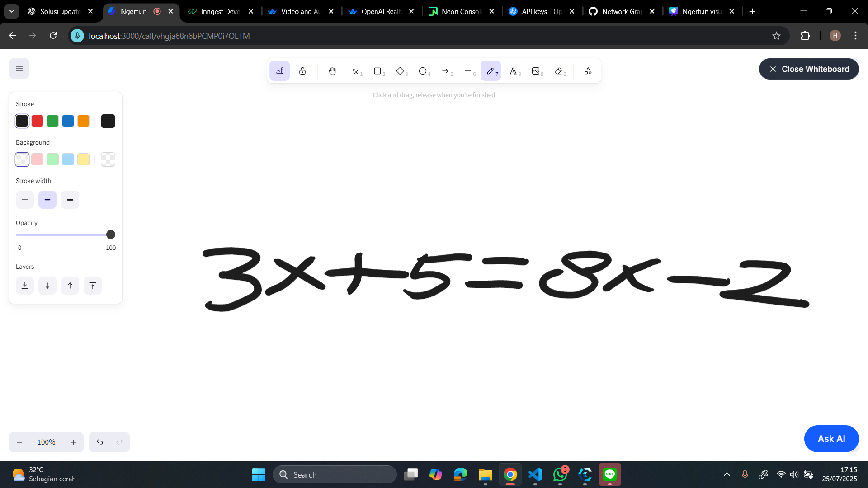This screenshot has height=488, width=868.
Task: Select the Rectangle shape tool
Action: click(x=377, y=71)
